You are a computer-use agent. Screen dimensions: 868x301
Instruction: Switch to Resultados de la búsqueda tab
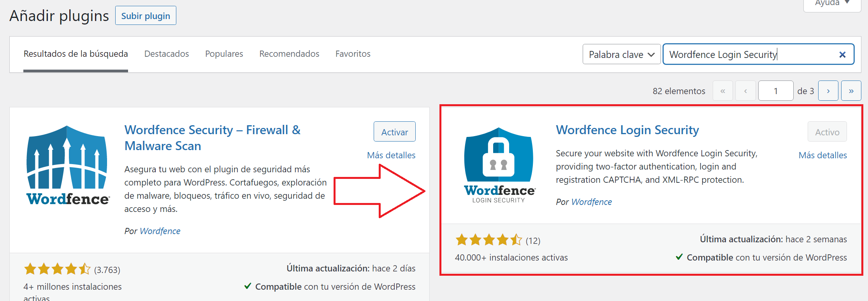(76, 54)
